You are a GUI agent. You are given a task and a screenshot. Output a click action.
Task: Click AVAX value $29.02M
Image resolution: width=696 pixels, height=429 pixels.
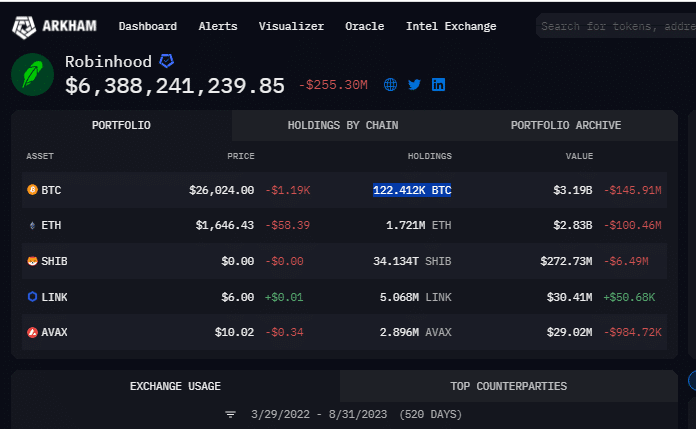pos(569,332)
